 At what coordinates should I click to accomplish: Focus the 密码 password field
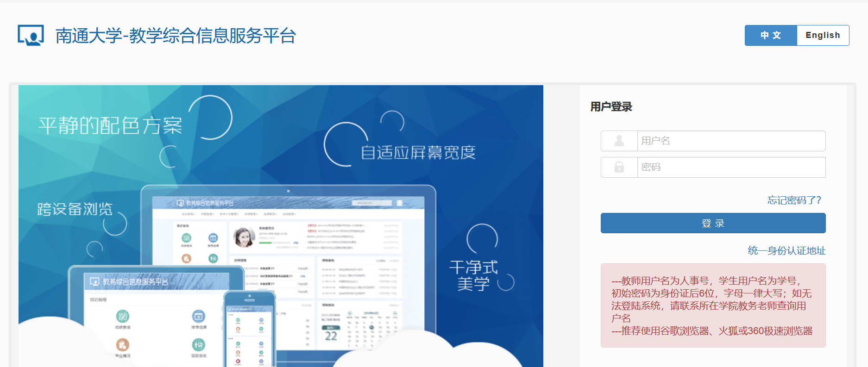click(x=731, y=167)
